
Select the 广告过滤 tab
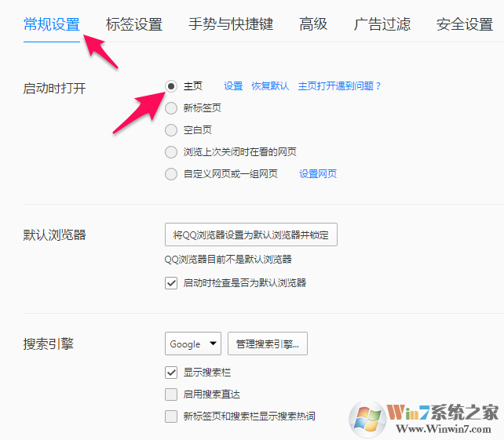point(382,25)
